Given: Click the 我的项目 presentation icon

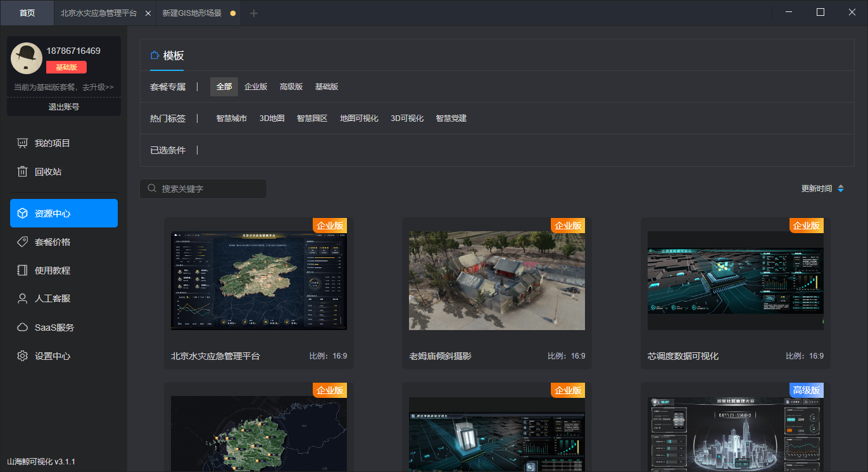Looking at the screenshot, I should tap(23, 143).
